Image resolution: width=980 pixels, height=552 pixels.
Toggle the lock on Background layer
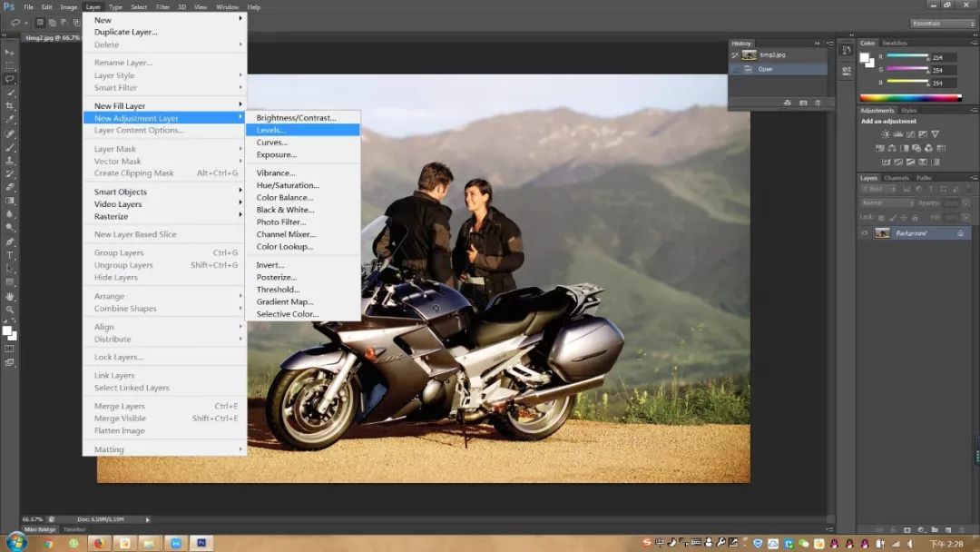960,233
